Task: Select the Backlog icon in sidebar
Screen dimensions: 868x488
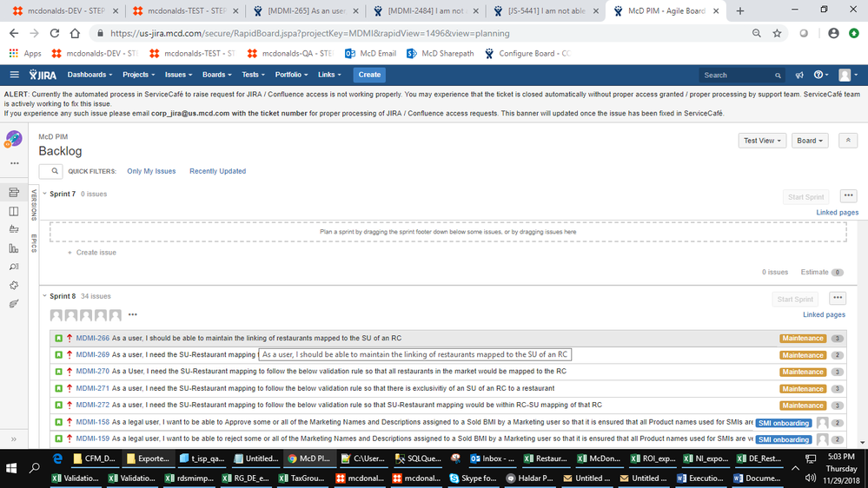Action: tap(14, 192)
